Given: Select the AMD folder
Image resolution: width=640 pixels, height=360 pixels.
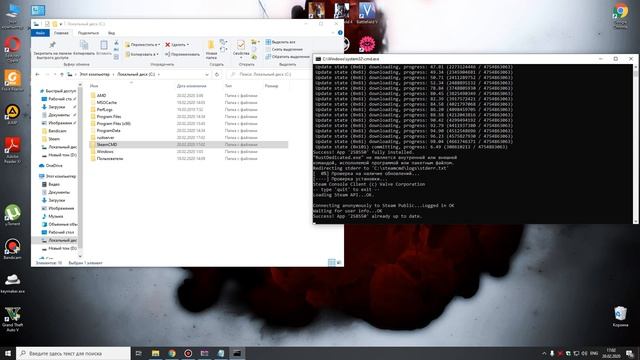Looking at the screenshot, I should point(101,96).
